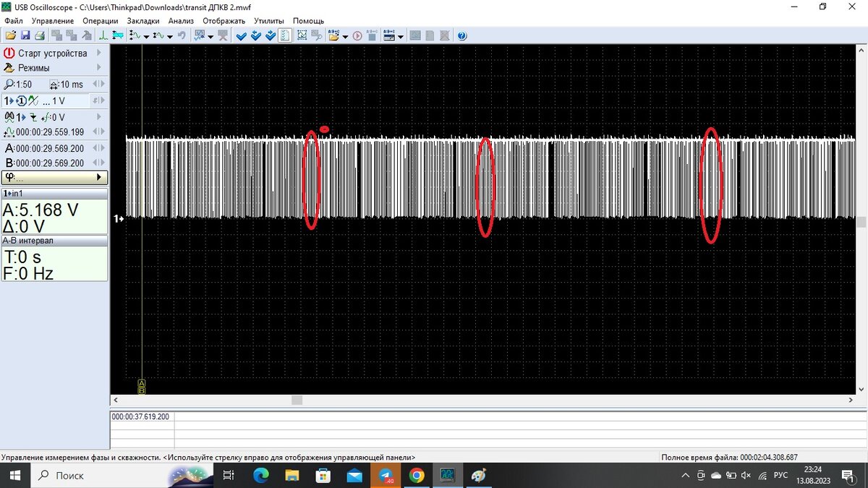Save file with the floppy disk icon

(x=25, y=35)
